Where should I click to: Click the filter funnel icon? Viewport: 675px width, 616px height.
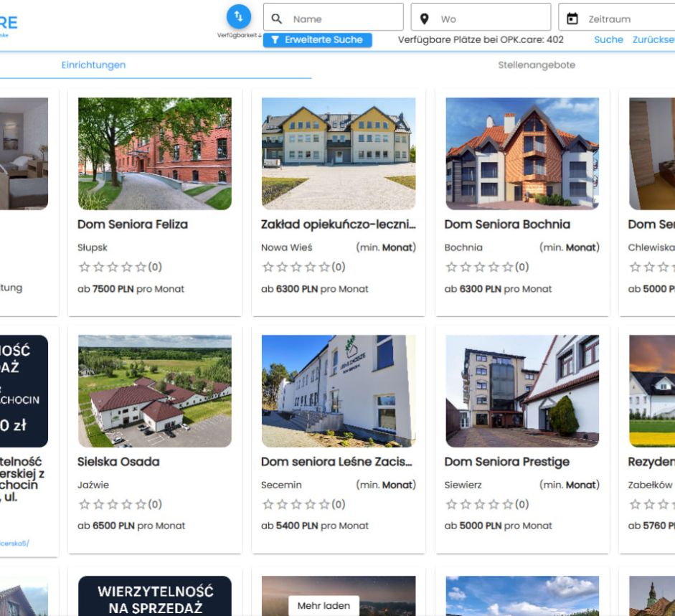tap(275, 40)
